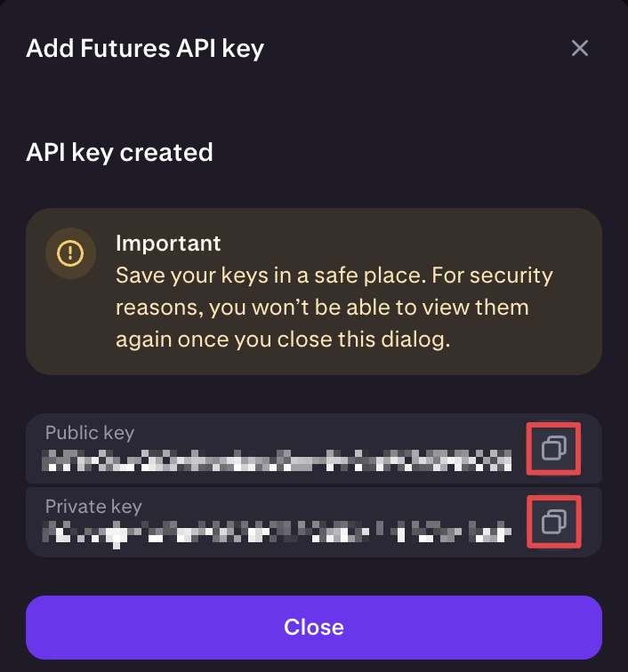The width and height of the screenshot is (628, 672).
Task: Click the "Private key" field label
Action: coord(93,507)
